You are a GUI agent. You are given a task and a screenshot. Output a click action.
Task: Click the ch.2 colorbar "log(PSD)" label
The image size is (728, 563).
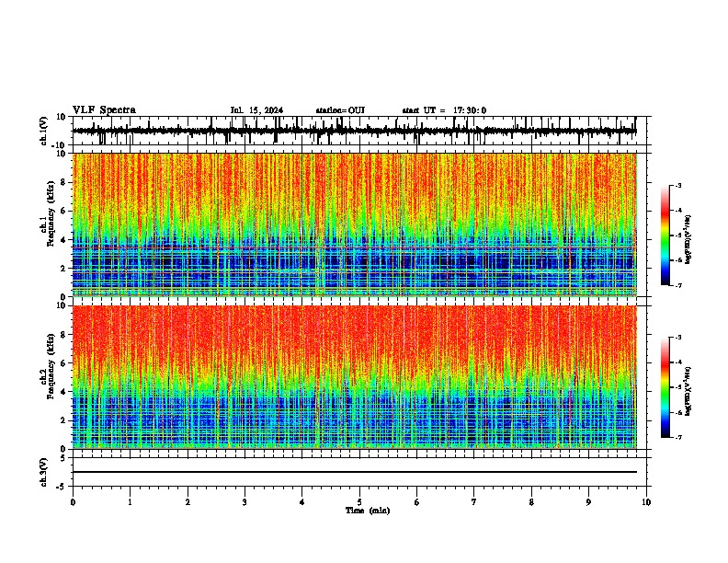tap(688, 391)
